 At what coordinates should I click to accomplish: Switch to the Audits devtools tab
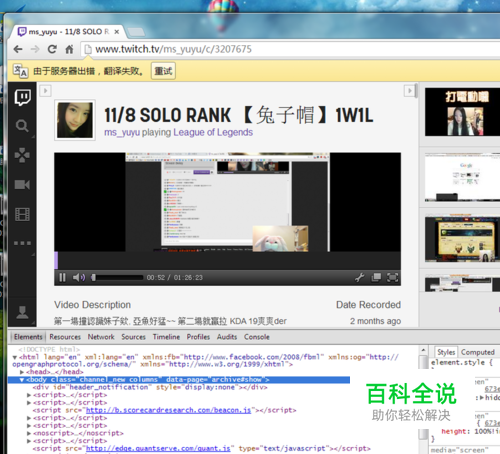click(227, 337)
